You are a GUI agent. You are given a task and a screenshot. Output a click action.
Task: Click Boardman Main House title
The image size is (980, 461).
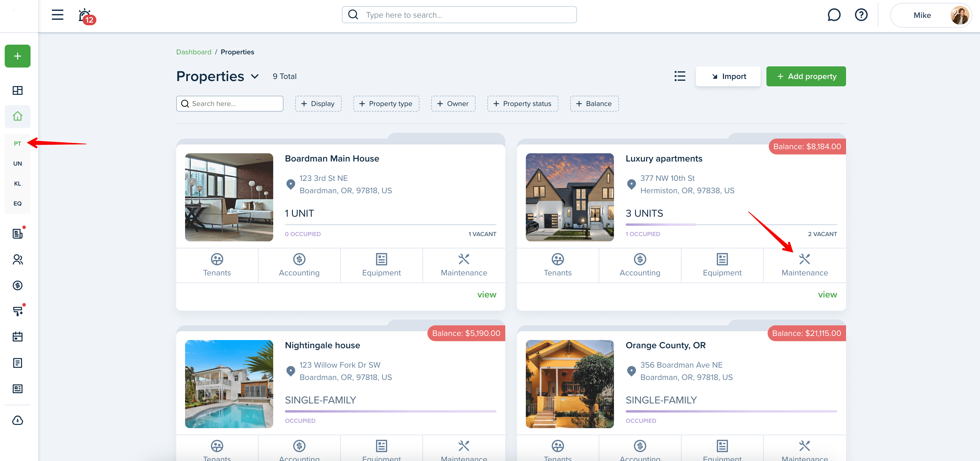(332, 159)
